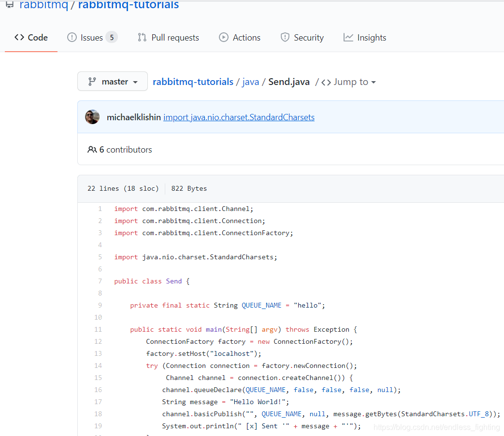Open the Pull requests tab

(x=169, y=38)
